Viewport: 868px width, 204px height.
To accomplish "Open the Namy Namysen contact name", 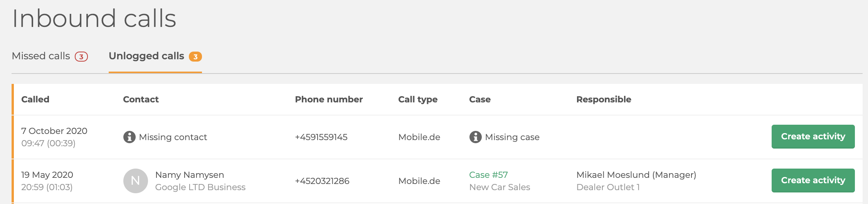I will 190,175.
